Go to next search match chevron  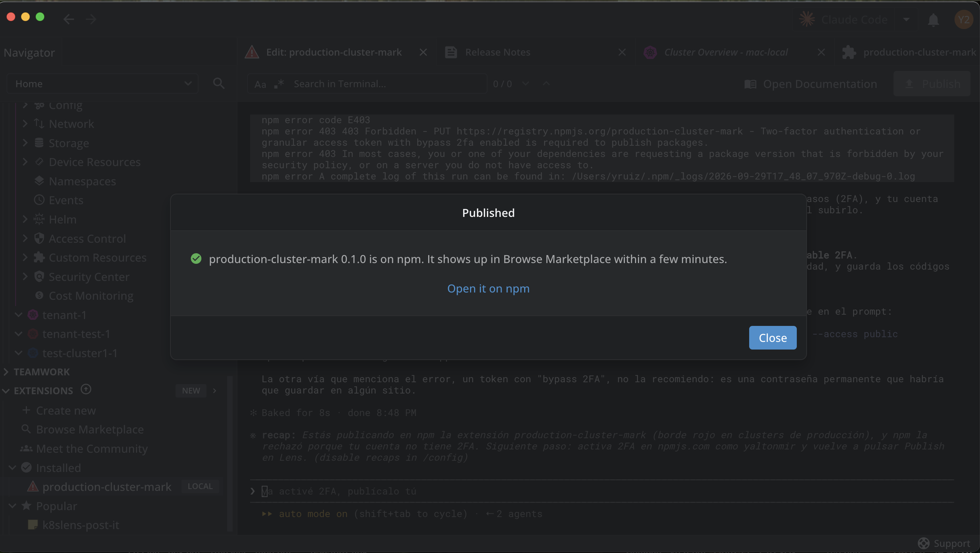[x=525, y=84]
